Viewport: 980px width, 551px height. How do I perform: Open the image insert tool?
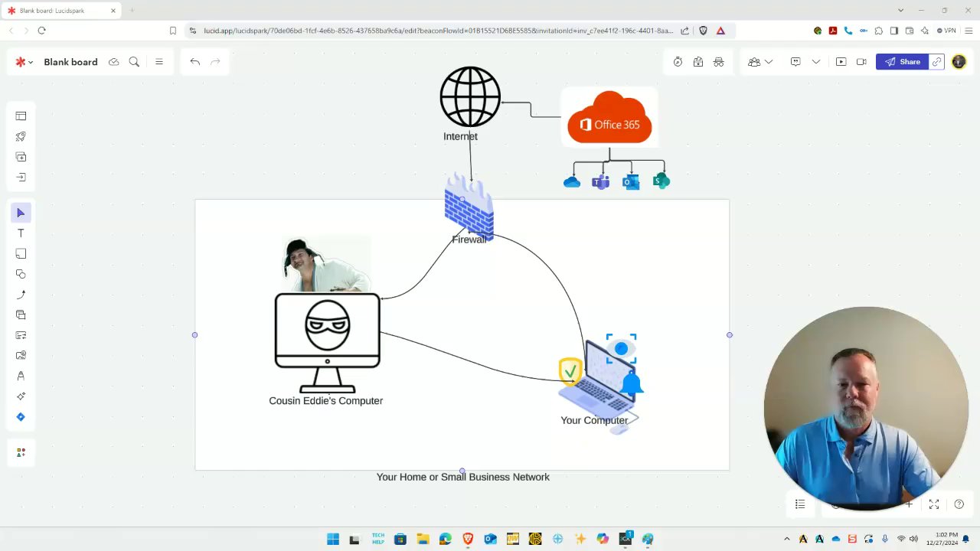coord(21,355)
